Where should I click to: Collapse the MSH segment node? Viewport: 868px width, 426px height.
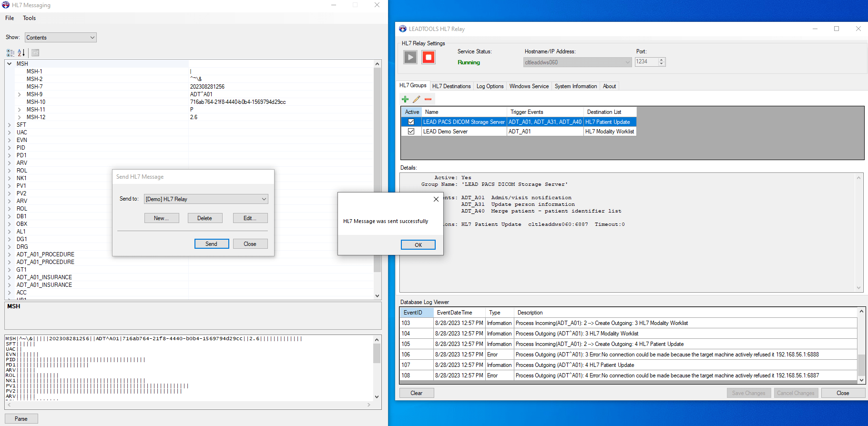point(10,64)
